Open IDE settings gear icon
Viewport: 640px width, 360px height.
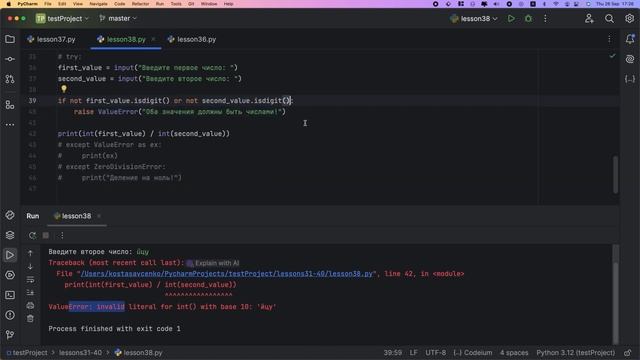pyautogui.click(x=629, y=18)
